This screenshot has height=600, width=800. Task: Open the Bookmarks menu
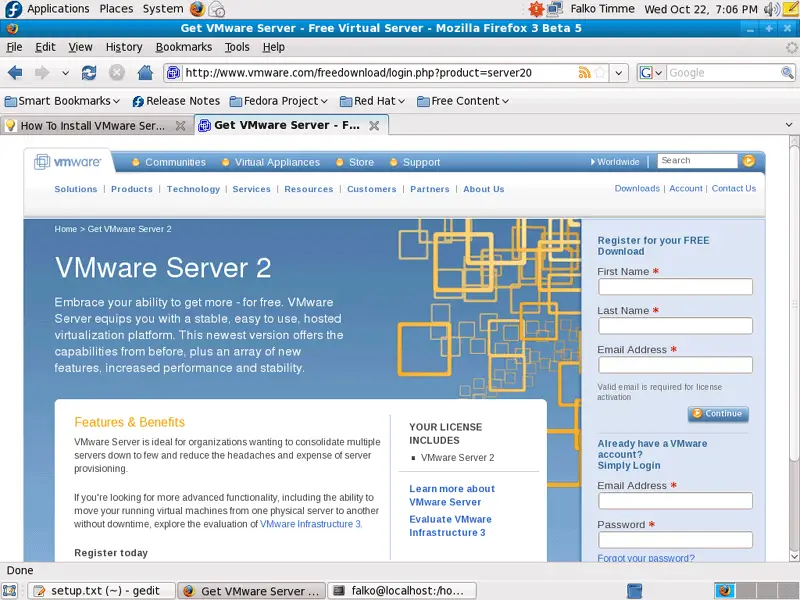coord(184,47)
